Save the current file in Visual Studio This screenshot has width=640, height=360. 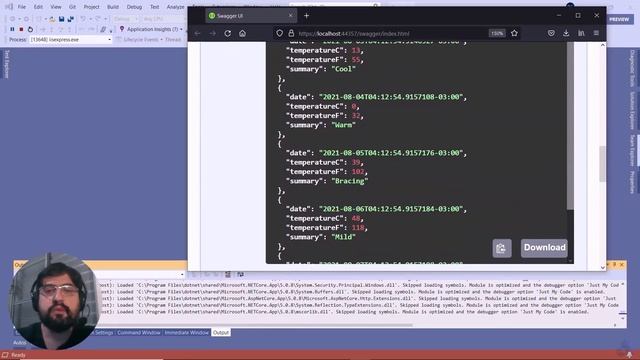62,19
